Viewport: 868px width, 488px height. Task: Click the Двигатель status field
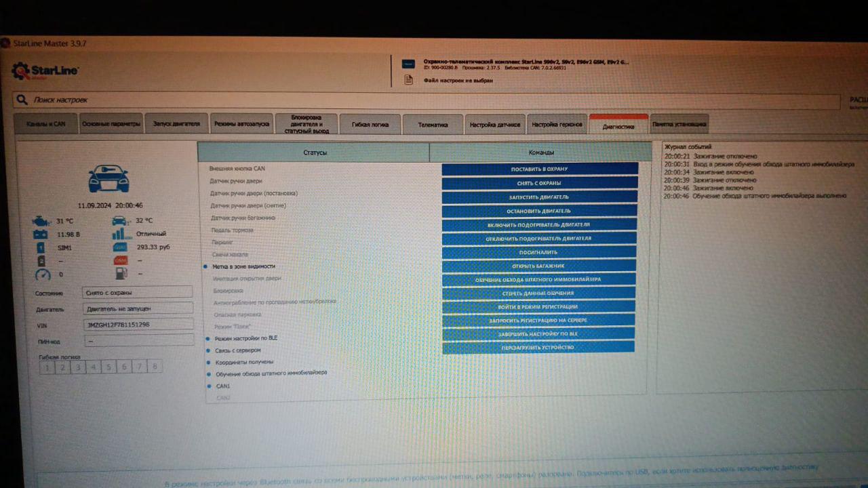(138, 309)
